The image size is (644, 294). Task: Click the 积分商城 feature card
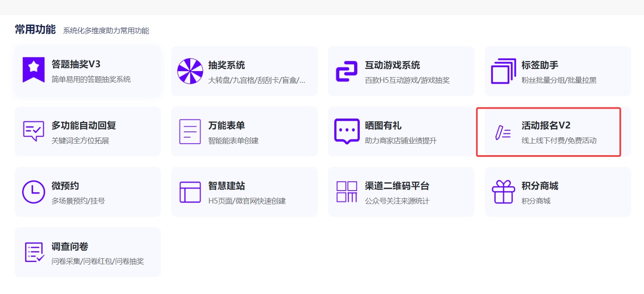click(x=557, y=191)
